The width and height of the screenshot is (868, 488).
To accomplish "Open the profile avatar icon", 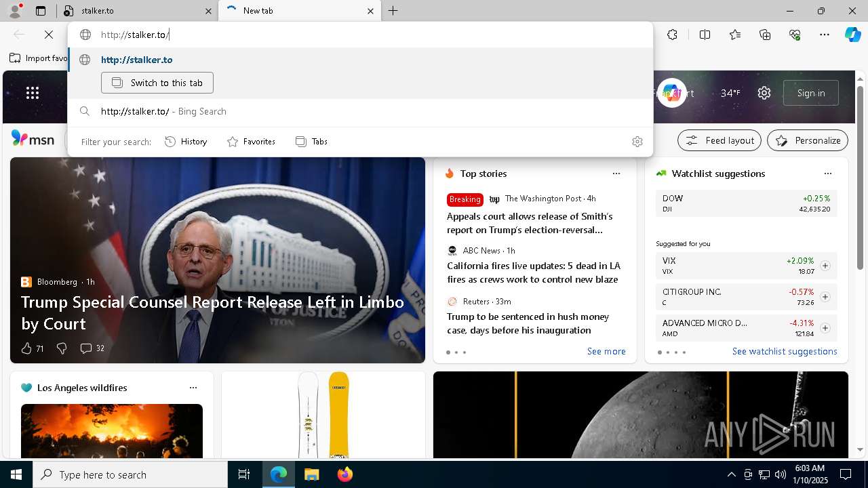I will click(x=15, y=11).
